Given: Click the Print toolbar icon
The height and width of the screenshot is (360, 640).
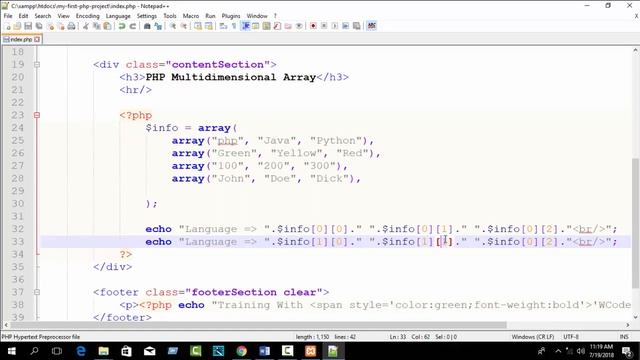Looking at the screenshot, I should click(x=71, y=26).
